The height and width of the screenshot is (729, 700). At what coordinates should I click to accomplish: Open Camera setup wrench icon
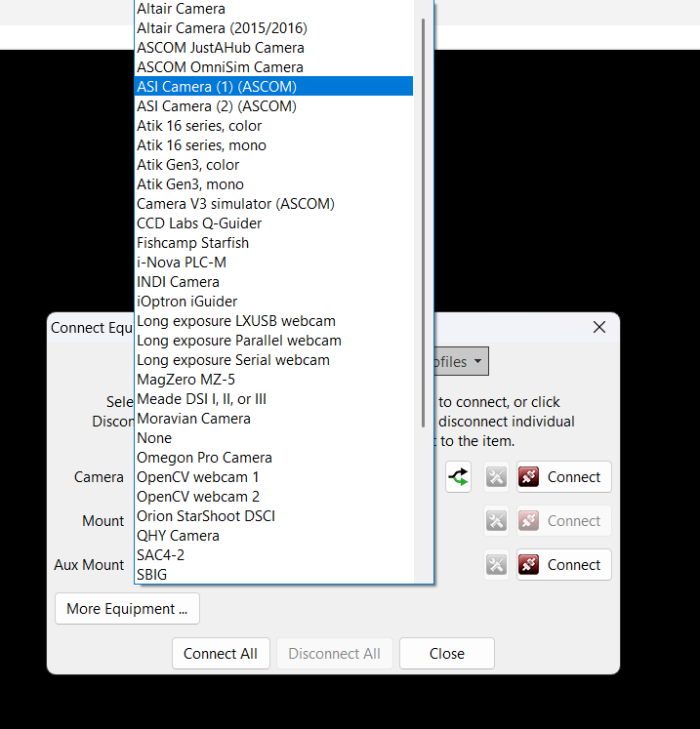[x=496, y=476]
